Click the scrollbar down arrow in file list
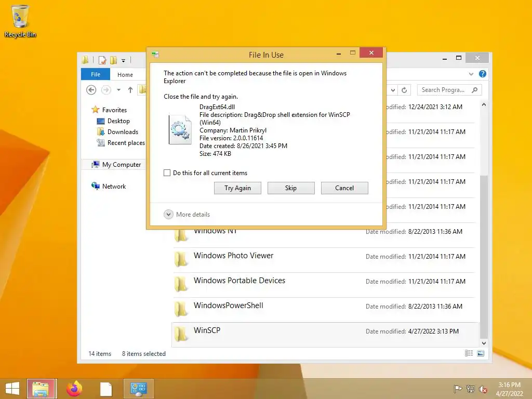This screenshot has height=399, width=532. [484, 343]
